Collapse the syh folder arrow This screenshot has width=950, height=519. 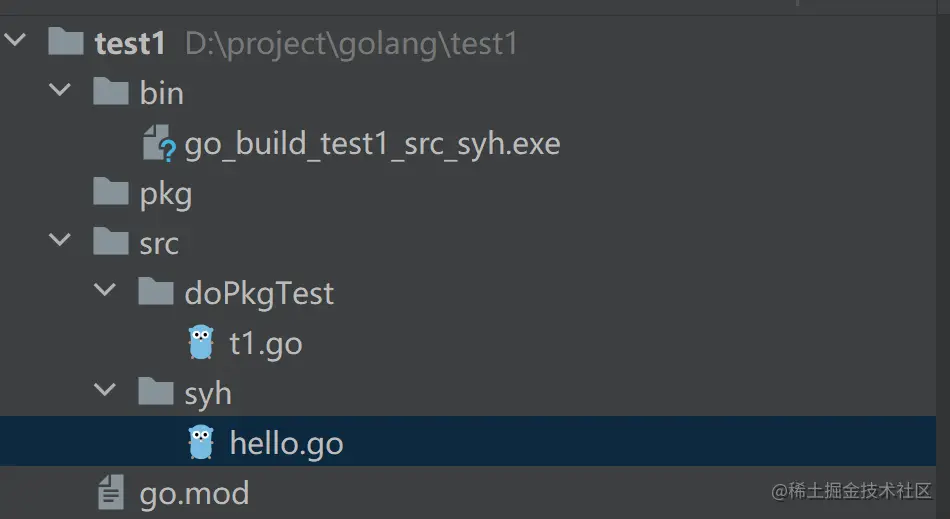[105, 389]
